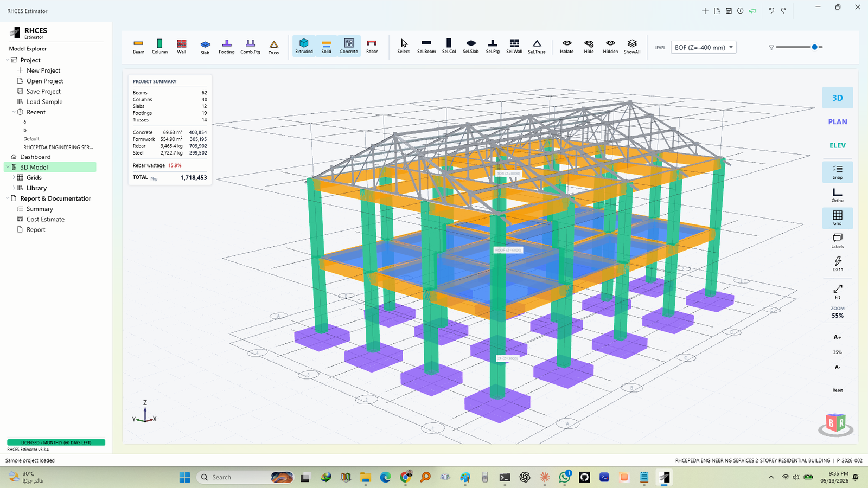The width and height of the screenshot is (868, 488).
Task: Toggle the Grid display
Action: [x=838, y=218]
